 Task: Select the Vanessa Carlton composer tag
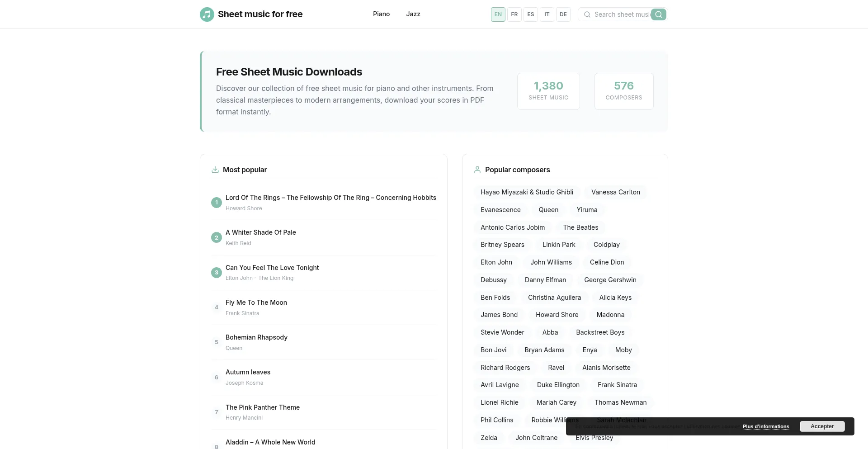pos(616,192)
